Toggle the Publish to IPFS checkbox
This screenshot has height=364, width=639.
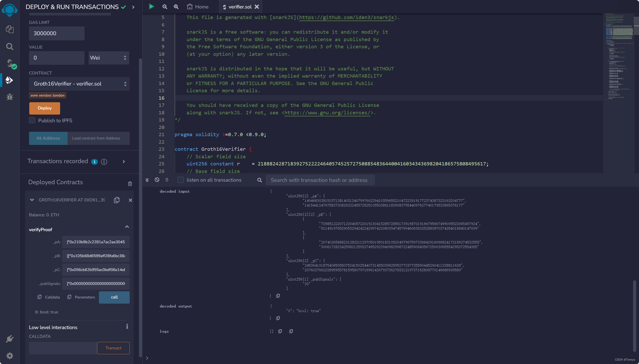(x=32, y=120)
